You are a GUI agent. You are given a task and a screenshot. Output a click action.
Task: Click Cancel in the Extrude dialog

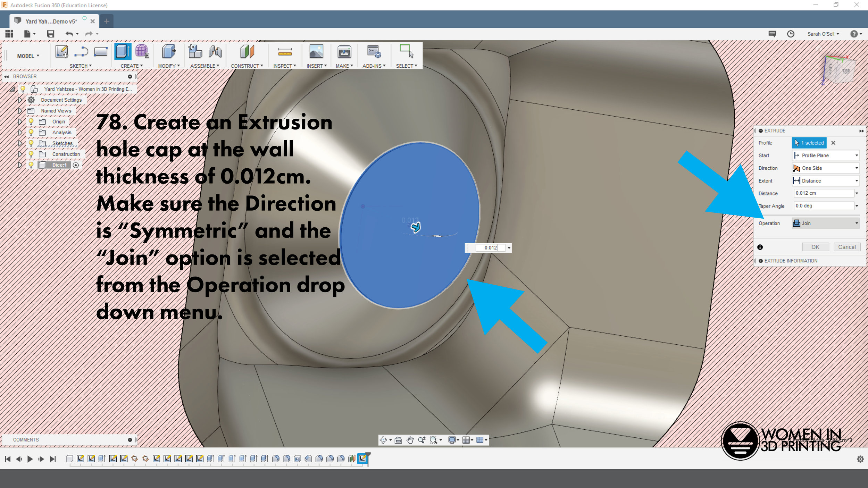[847, 247]
